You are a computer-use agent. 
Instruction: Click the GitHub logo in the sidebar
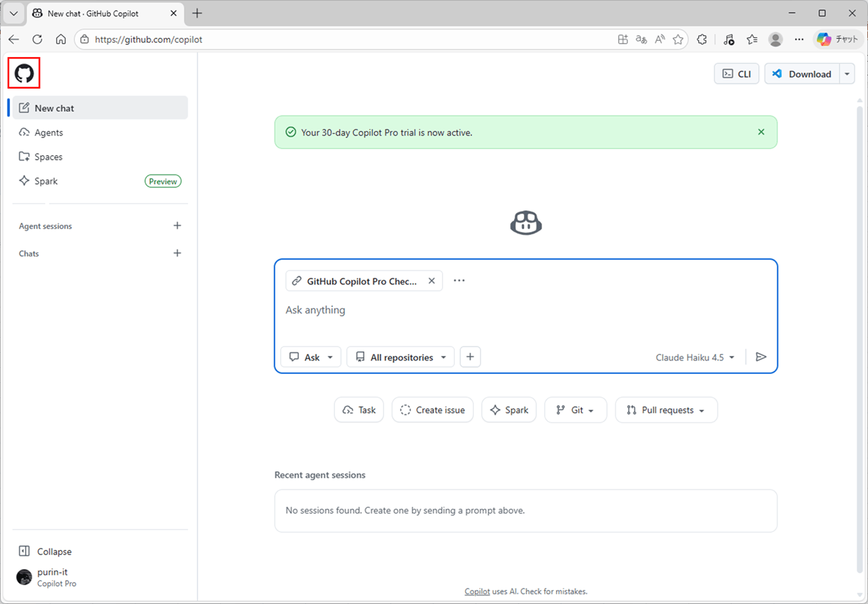point(24,73)
